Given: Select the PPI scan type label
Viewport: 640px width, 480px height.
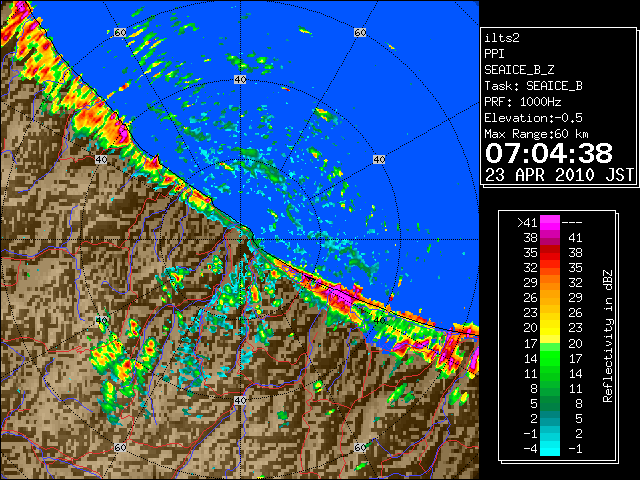Looking at the screenshot, I should (x=494, y=54).
